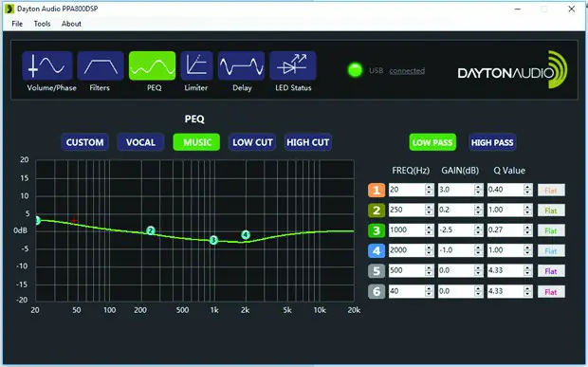Open the About menu

click(x=71, y=24)
